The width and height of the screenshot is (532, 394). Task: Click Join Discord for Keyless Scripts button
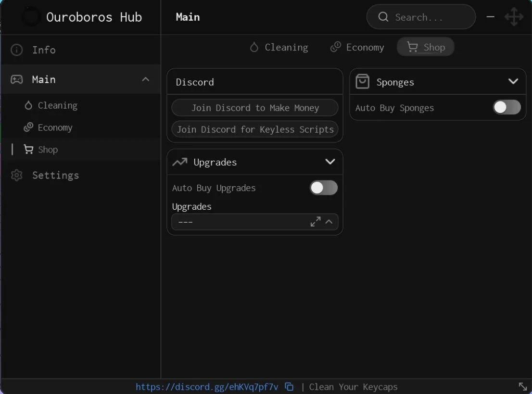pyautogui.click(x=255, y=129)
